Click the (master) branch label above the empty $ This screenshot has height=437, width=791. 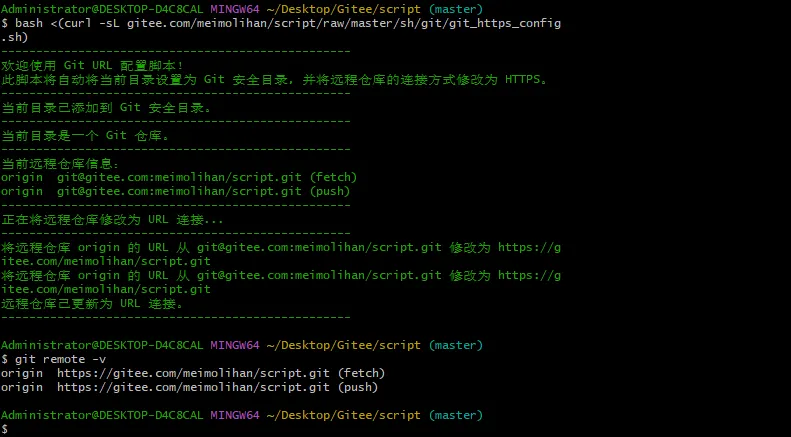click(455, 414)
